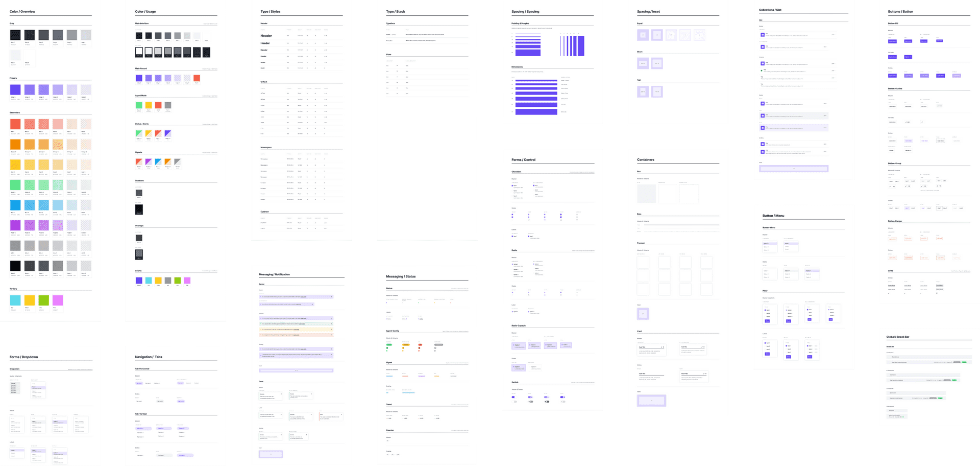Select the solid black swatch under Secondary
The width and height of the screenshot is (980, 467).
[x=15, y=266]
